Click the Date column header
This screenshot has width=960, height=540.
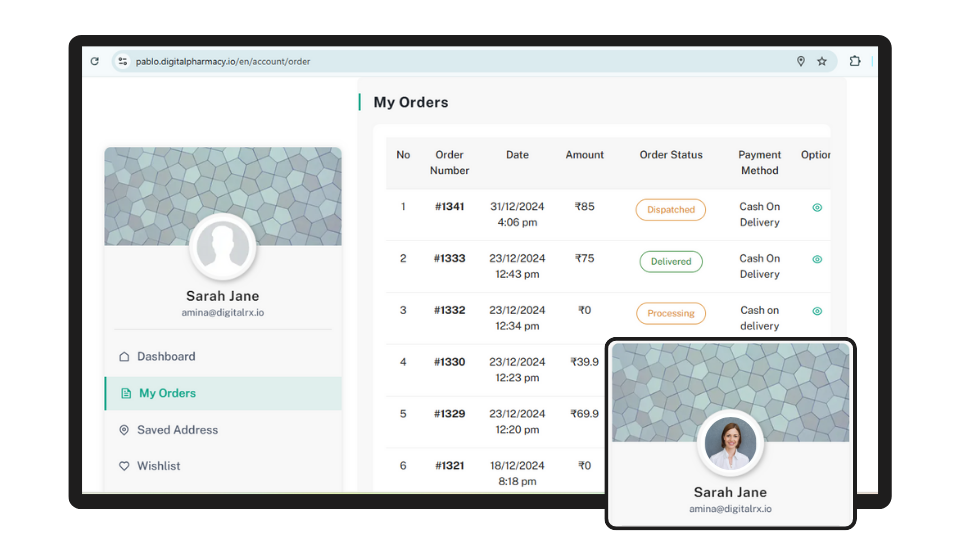(517, 155)
